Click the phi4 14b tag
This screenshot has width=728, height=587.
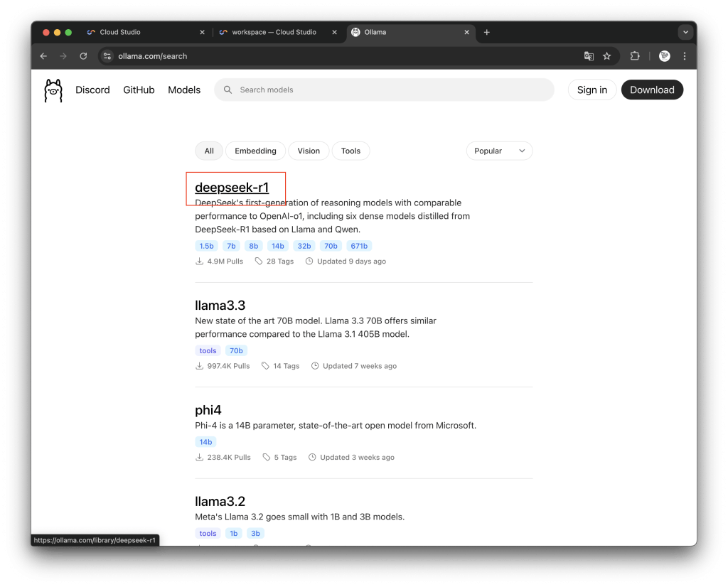205,442
